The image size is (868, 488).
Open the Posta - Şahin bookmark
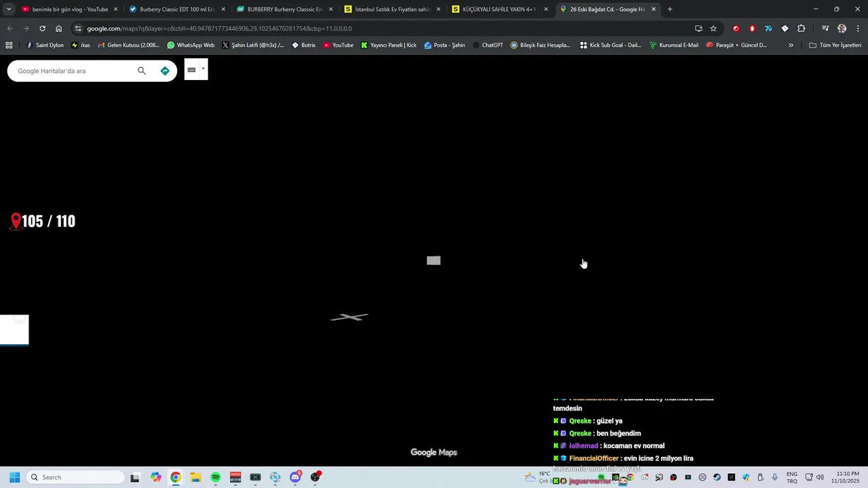445,45
